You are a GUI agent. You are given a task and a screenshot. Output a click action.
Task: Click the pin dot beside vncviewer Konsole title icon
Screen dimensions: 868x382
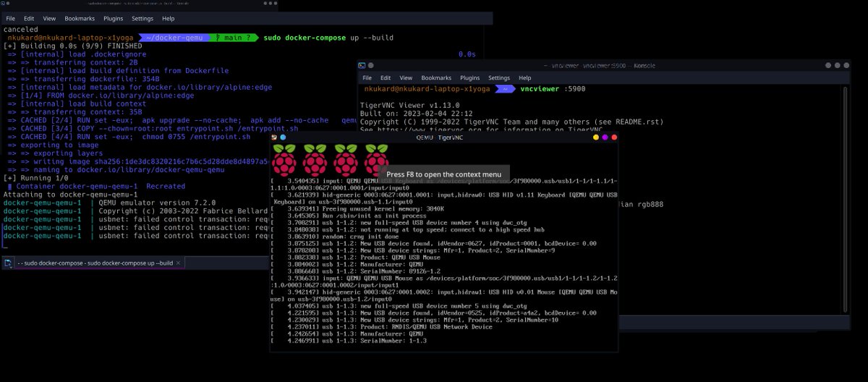coord(371,65)
